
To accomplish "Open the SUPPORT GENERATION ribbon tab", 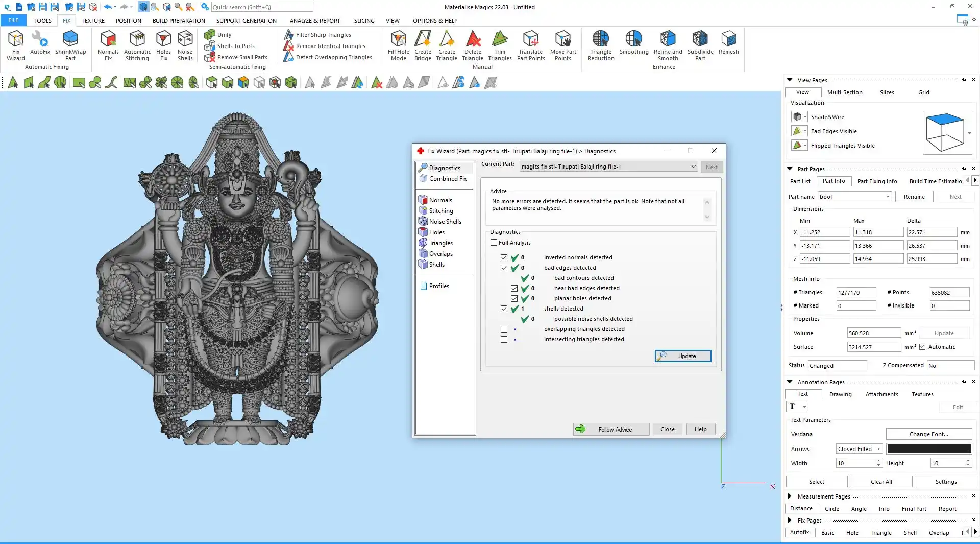I will coord(246,21).
